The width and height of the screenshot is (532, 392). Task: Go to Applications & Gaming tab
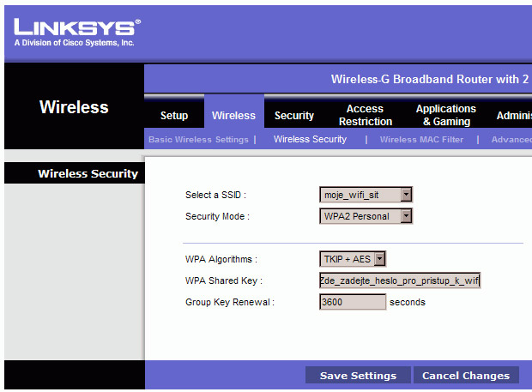[446, 115]
